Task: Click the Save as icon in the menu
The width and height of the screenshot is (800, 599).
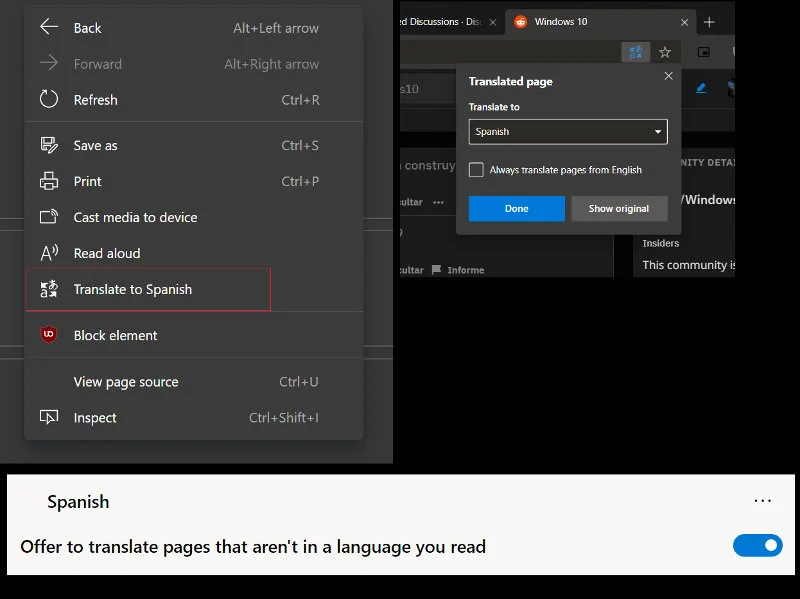Action: (x=48, y=145)
